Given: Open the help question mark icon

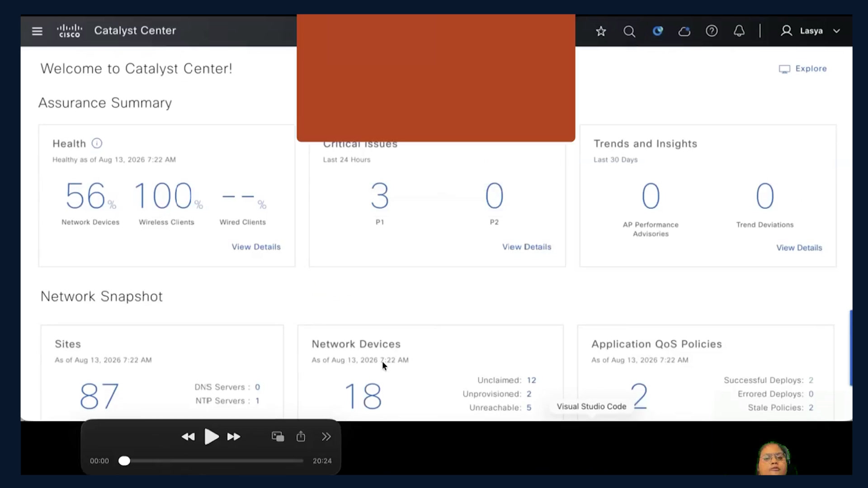Looking at the screenshot, I should coord(712,31).
